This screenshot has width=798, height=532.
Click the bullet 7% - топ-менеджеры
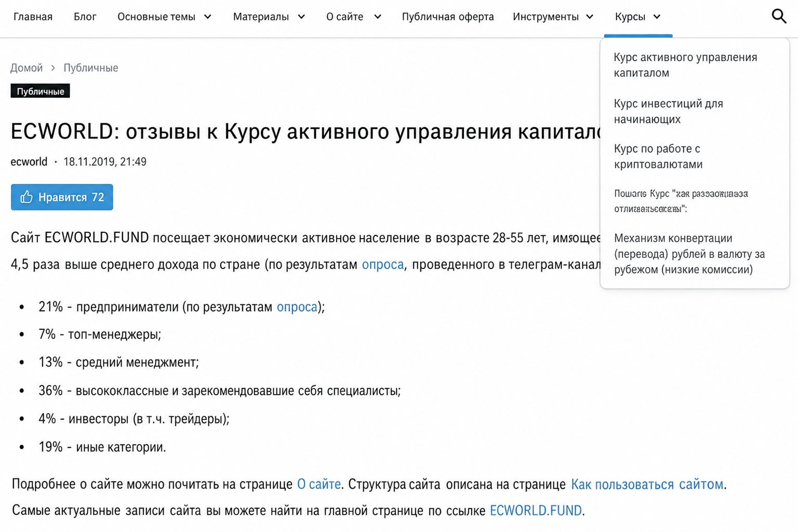100,334
